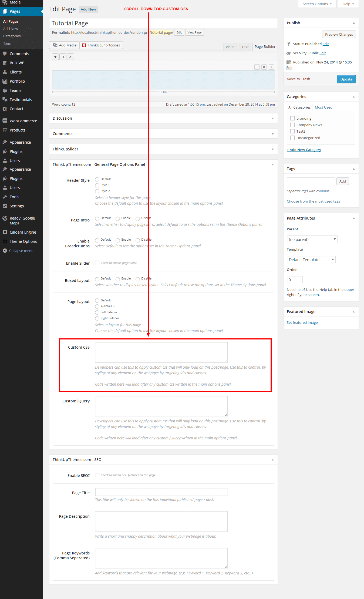The width and height of the screenshot is (364, 599).
Task: Open WooCommerce in the sidebar
Action: click(23, 121)
